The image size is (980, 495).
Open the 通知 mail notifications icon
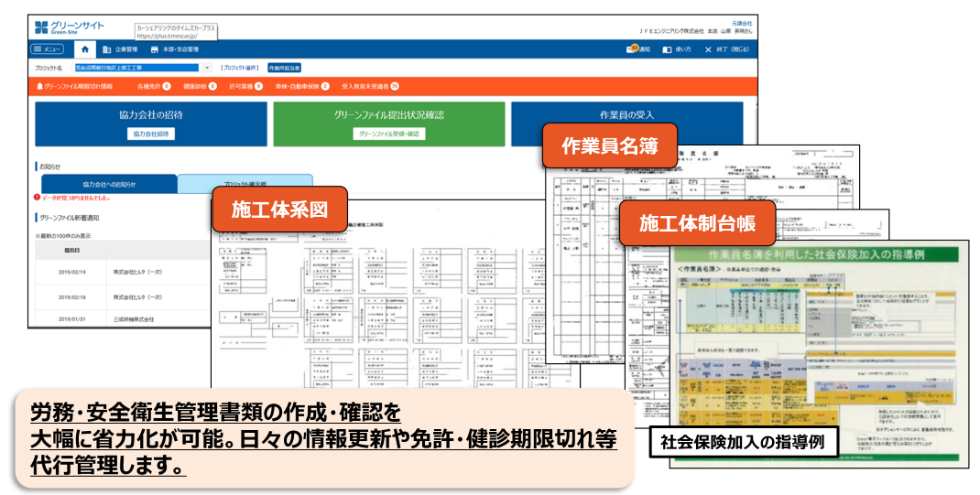tap(638, 49)
